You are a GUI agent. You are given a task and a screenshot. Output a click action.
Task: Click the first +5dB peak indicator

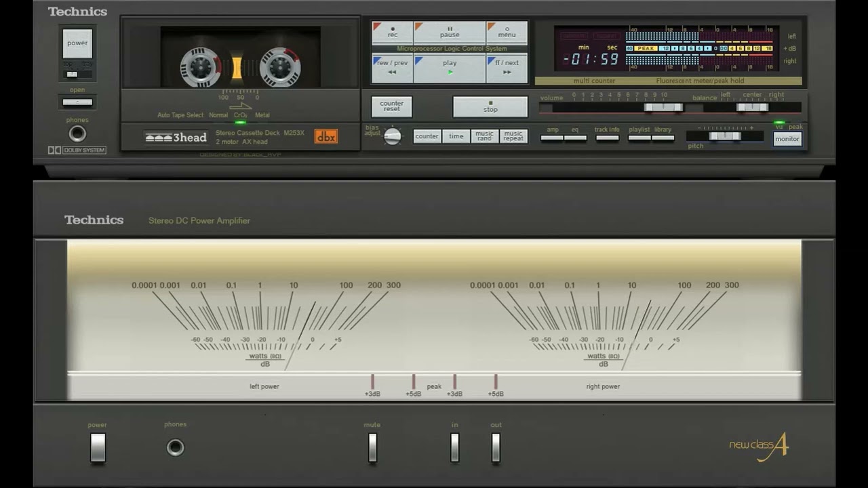coord(414,382)
